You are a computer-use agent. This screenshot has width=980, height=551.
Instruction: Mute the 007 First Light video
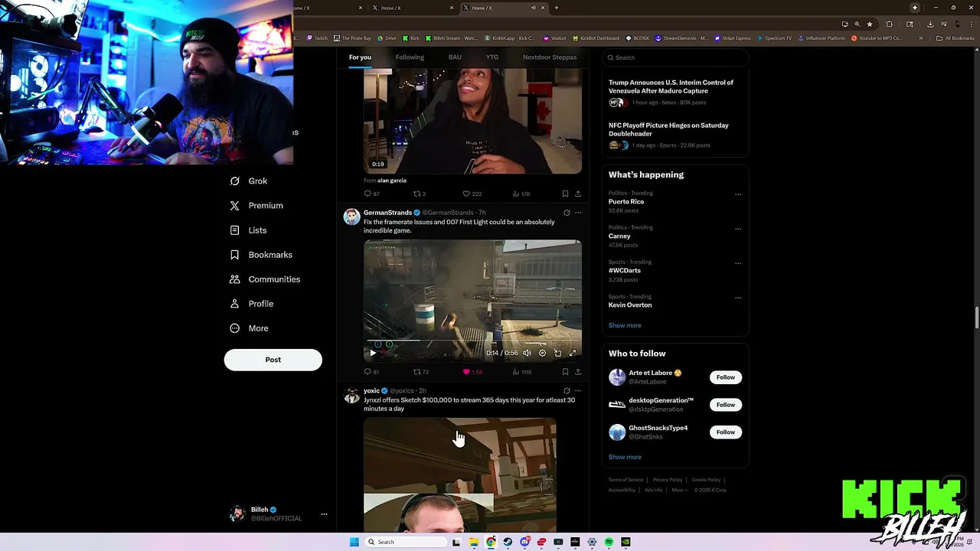pyautogui.click(x=527, y=353)
